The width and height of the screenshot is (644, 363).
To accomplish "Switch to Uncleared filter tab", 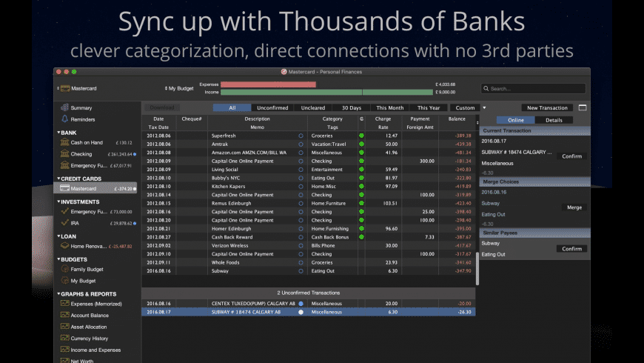I will click(x=313, y=107).
